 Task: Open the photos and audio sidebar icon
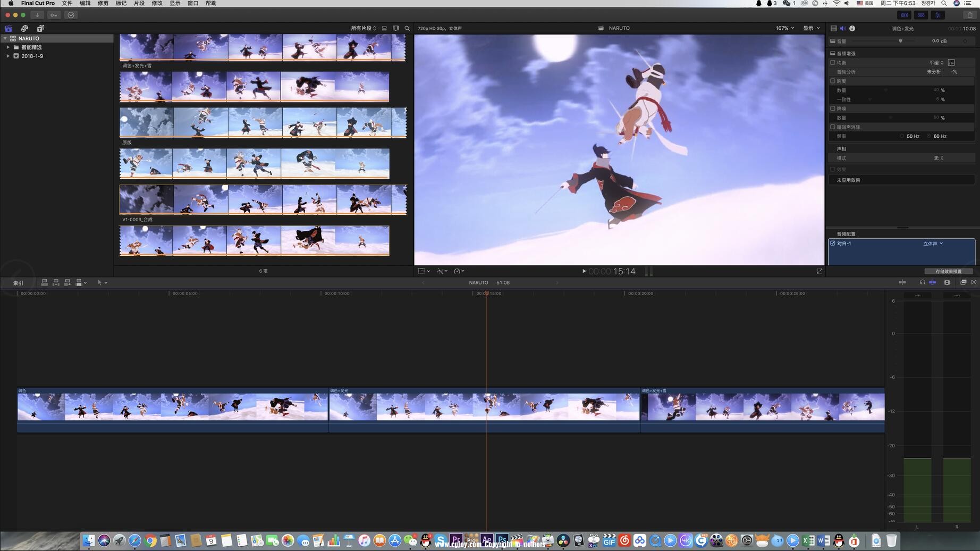tap(24, 28)
